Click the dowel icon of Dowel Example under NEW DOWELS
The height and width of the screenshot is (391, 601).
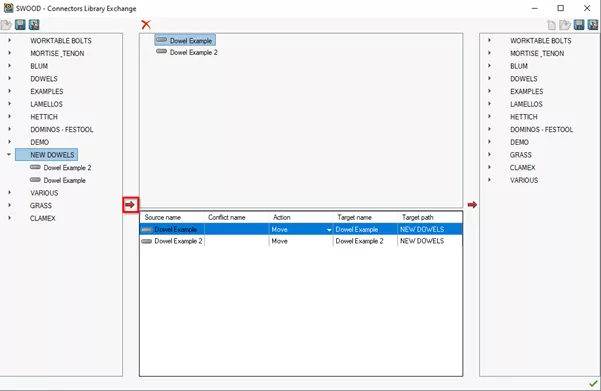pyautogui.click(x=35, y=180)
